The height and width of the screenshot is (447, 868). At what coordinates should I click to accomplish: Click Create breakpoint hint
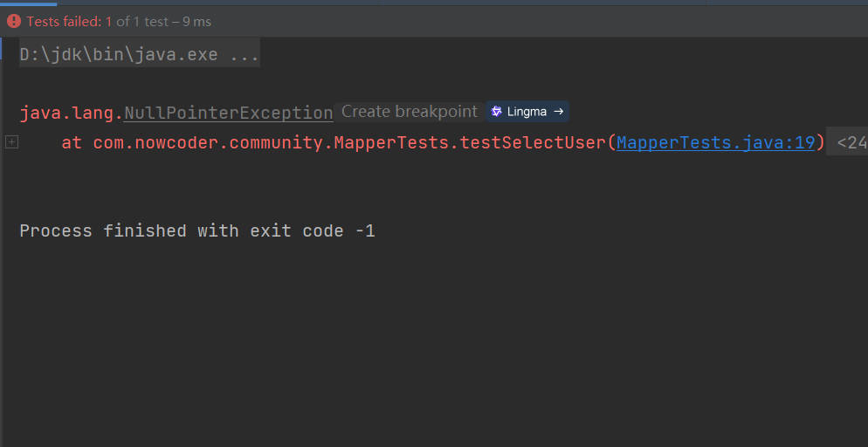[409, 112]
